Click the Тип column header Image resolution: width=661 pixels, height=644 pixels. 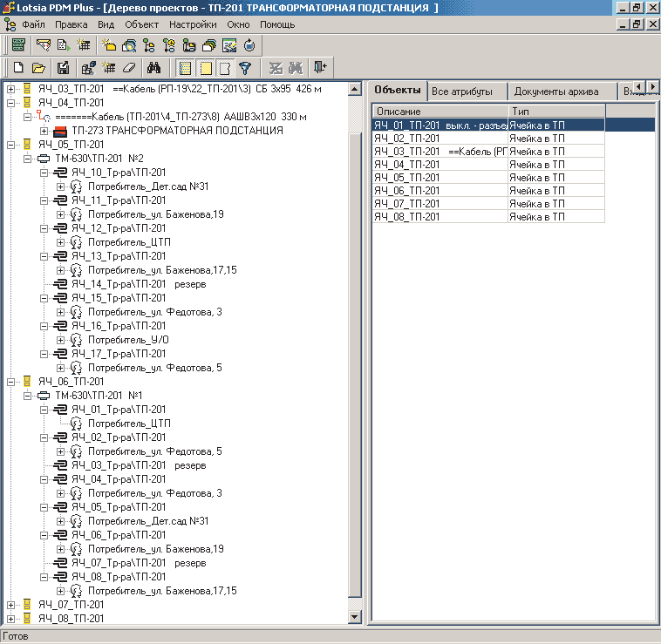555,112
